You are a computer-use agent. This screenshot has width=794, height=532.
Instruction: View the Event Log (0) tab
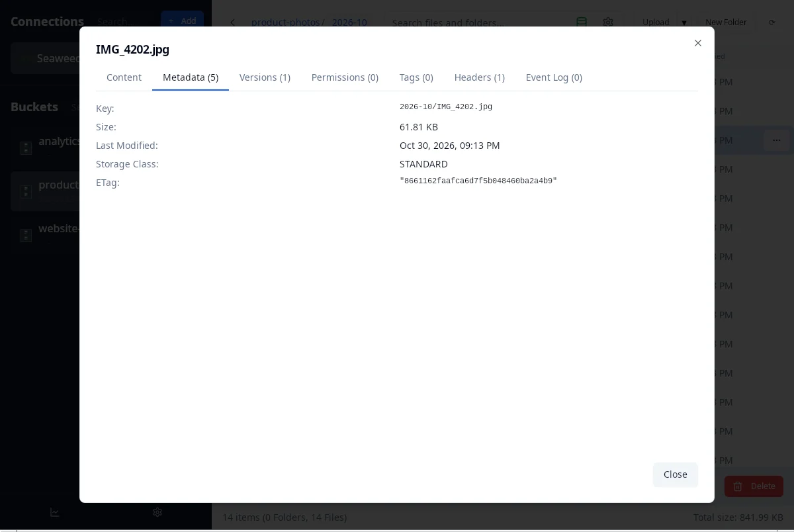coord(554,77)
